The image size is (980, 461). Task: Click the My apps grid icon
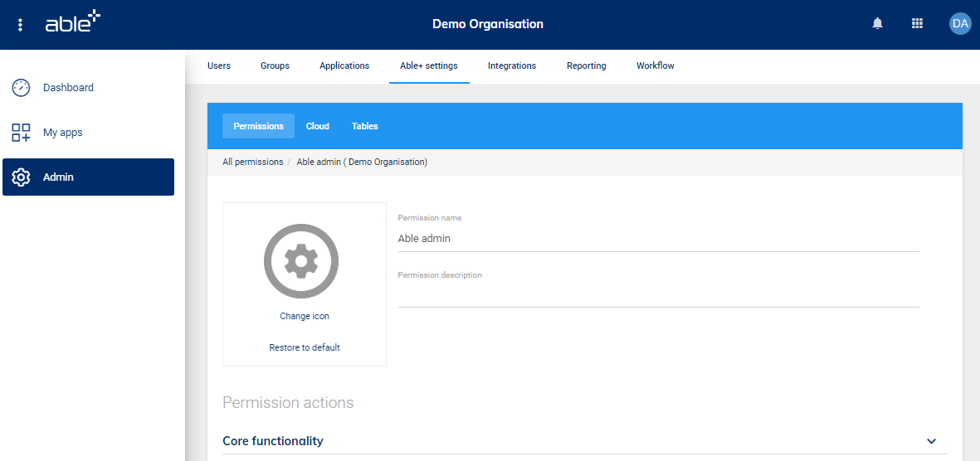tap(21, 133)
